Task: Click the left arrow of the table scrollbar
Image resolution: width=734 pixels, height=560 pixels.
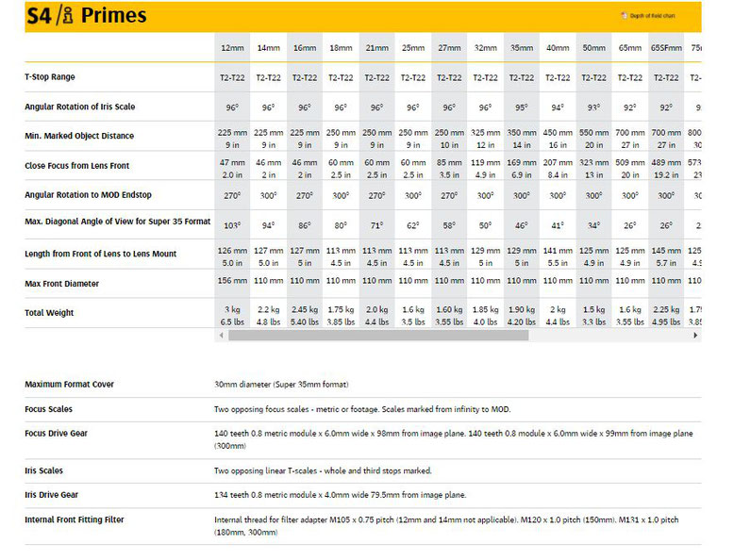Action: 222,335
